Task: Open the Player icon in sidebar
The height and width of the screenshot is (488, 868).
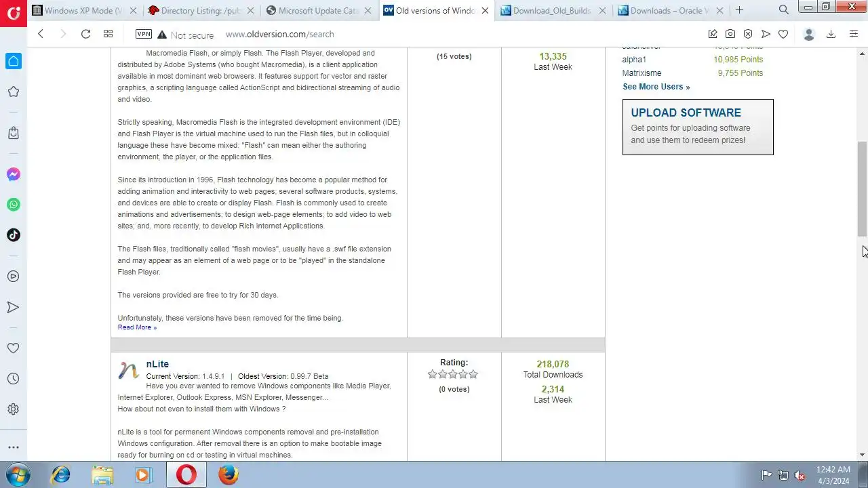Action: pos(13,277)
